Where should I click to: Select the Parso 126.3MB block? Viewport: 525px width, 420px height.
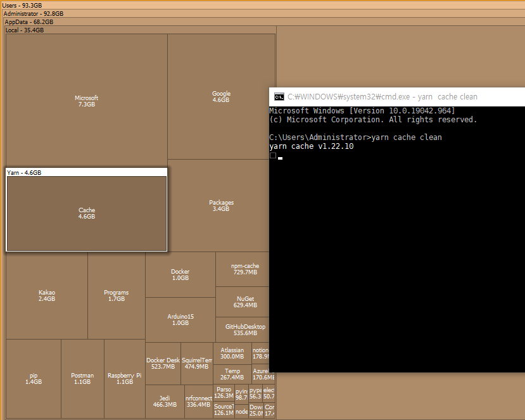224,393
